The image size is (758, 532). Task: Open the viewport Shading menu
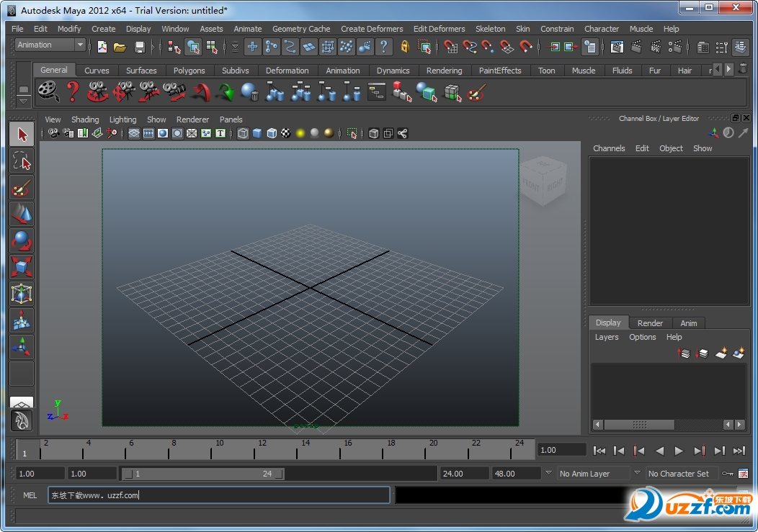click(x=85, y=120)
